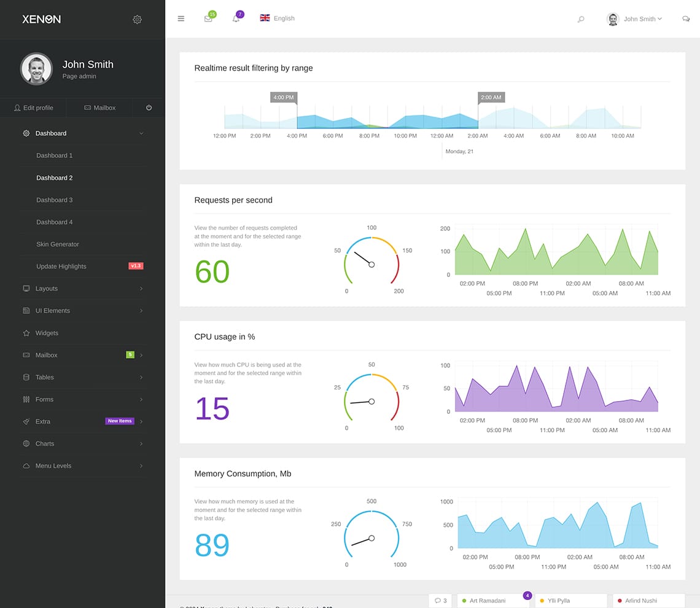Open the notifications bell icon showing 7

[236, 18]
